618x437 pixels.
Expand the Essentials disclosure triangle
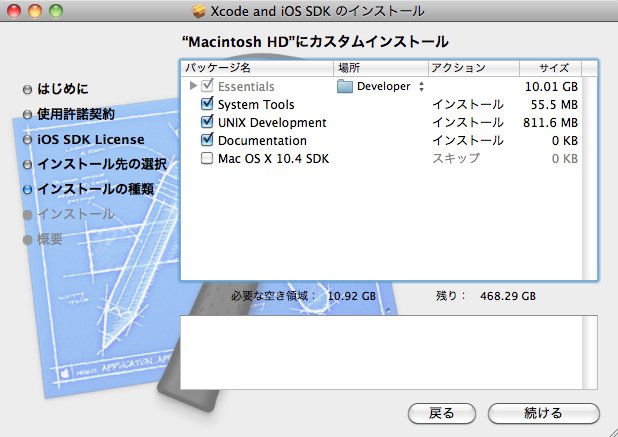pos(193,86)
